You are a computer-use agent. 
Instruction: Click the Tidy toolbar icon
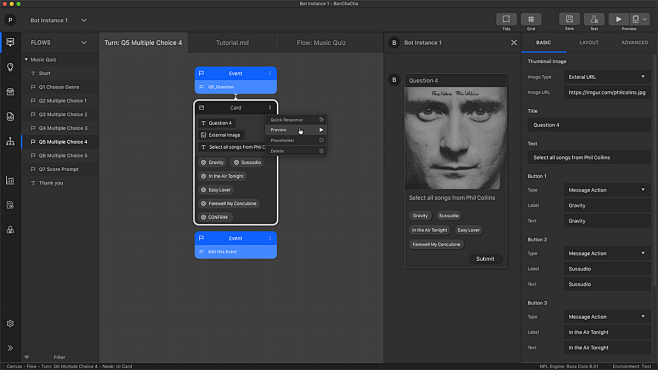point(506,19)
